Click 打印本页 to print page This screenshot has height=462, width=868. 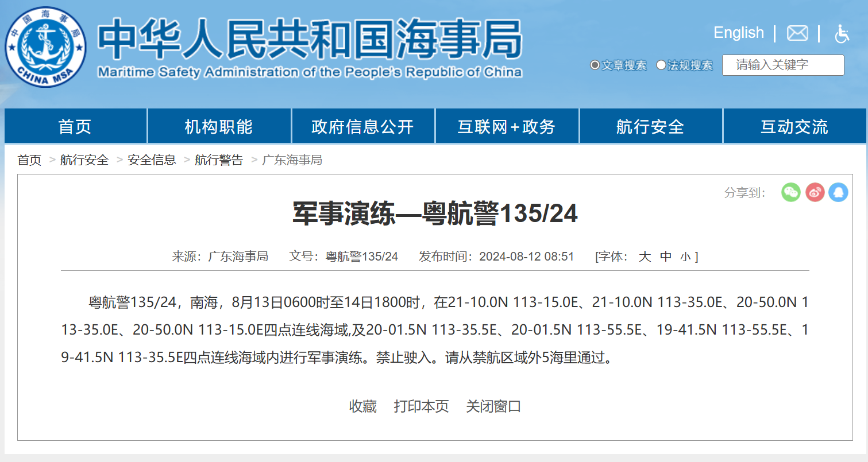tap(422, 406)
